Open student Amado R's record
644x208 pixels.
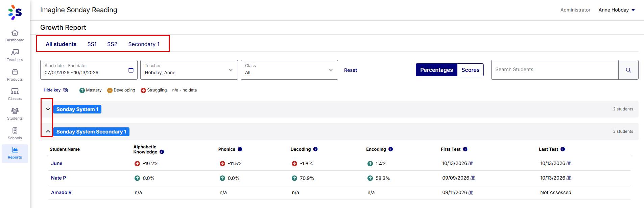[x=61, y=192]
